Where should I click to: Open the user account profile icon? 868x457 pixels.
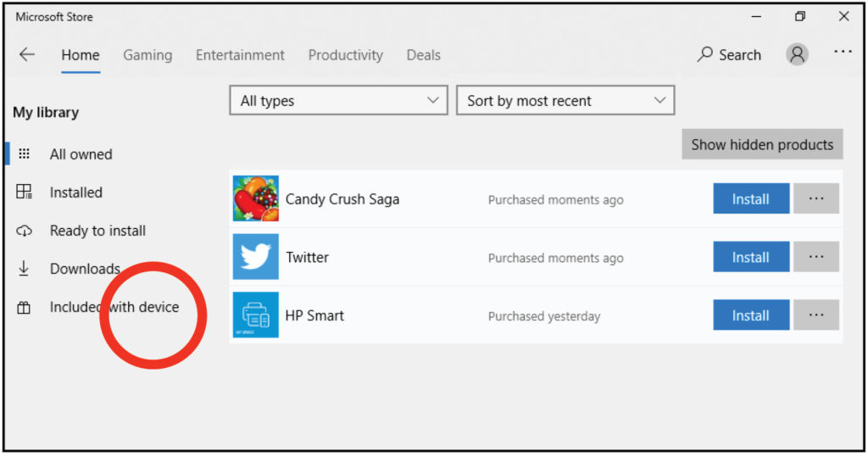(797, 54)
